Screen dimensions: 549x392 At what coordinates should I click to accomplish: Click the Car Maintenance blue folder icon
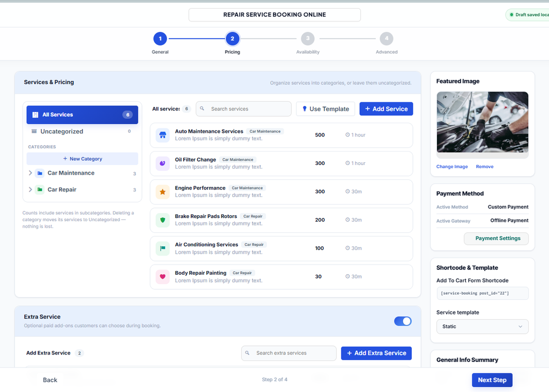(40, 173)
